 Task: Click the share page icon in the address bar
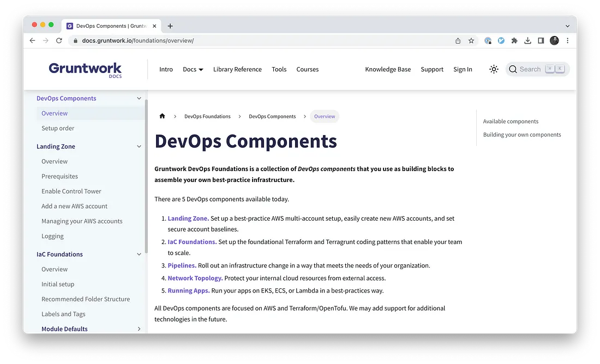pos(458,40)
